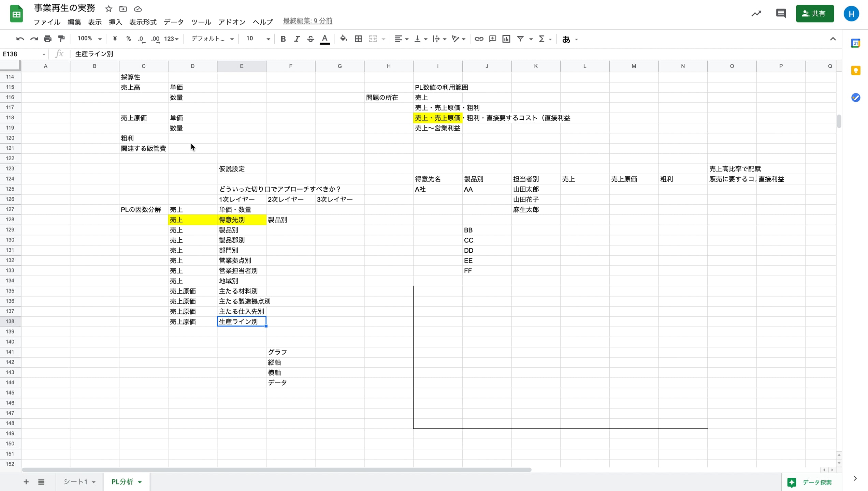Click the Insert link icon

click(x=479, y=39)
